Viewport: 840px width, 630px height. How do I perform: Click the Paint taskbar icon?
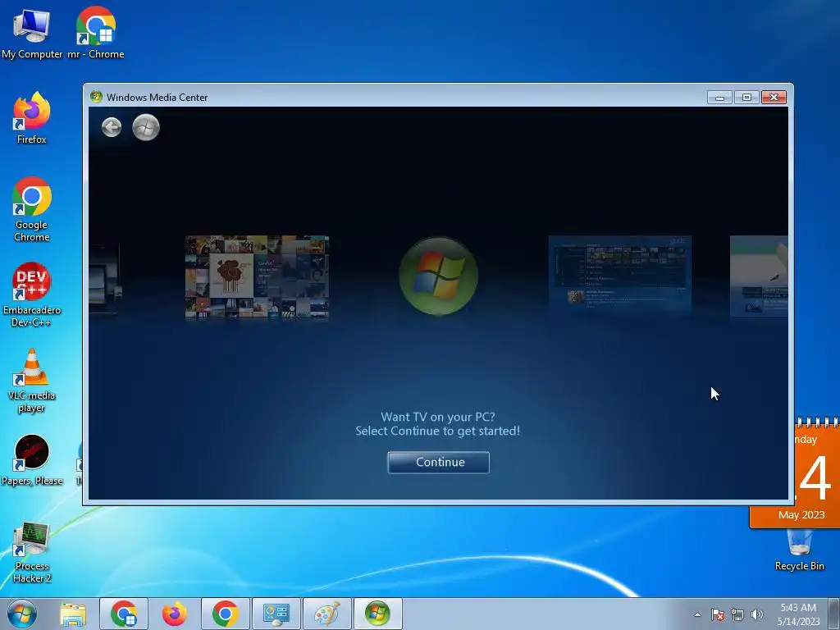(327, 614)
